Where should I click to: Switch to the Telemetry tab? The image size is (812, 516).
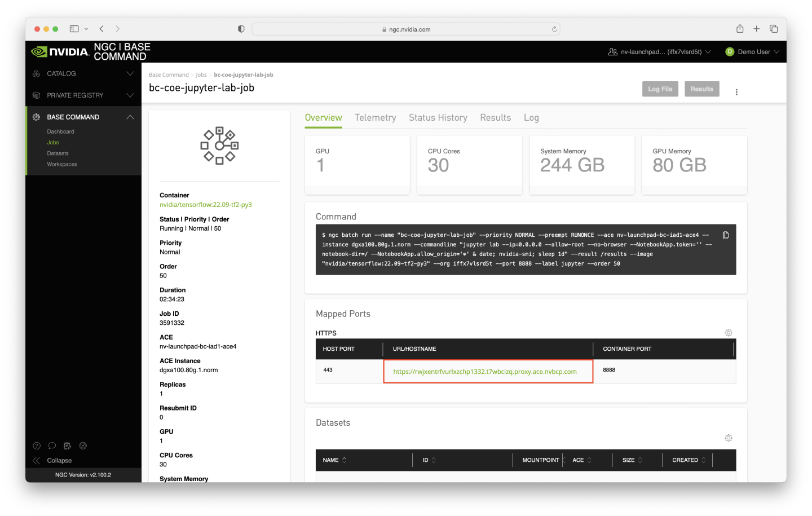coord(375,117)
